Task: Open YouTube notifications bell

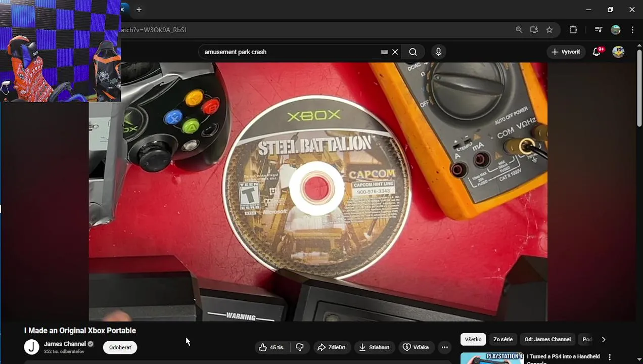Action: point(597,52)
